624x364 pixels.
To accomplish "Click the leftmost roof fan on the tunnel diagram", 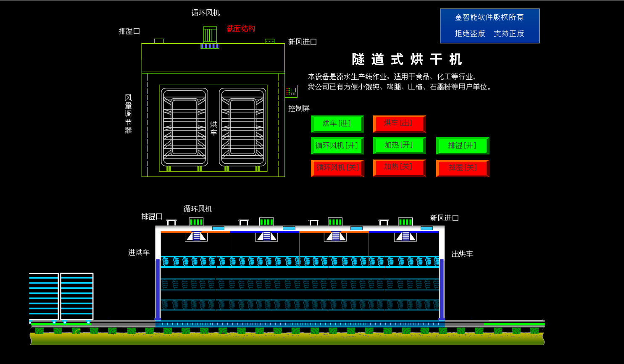I will (196, 222).
